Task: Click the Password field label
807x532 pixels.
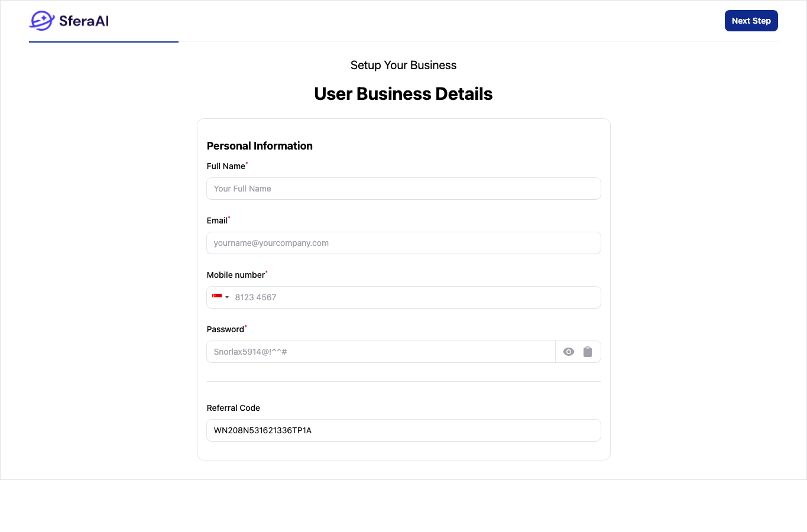Action: click(225, 329)
